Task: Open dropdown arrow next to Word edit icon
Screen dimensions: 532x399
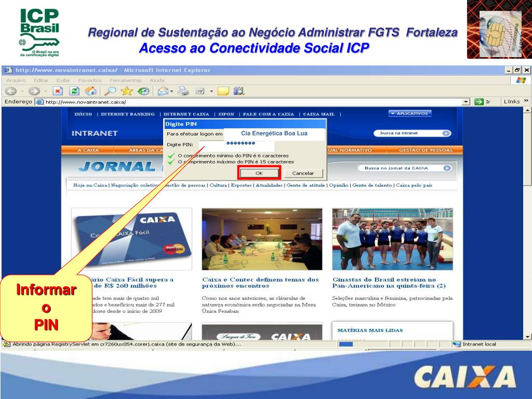Action: [x=211, y=91]
